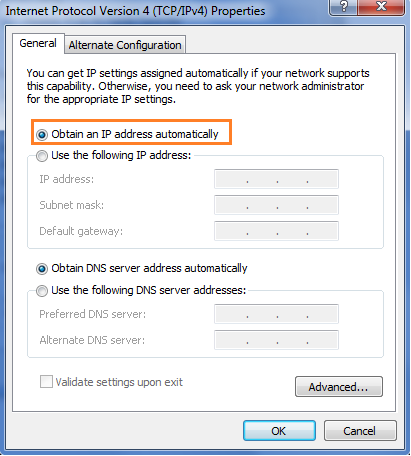
Task: Click the Obtain DNS server address label text
Action: pyautogui.click(x=149, y=268)
